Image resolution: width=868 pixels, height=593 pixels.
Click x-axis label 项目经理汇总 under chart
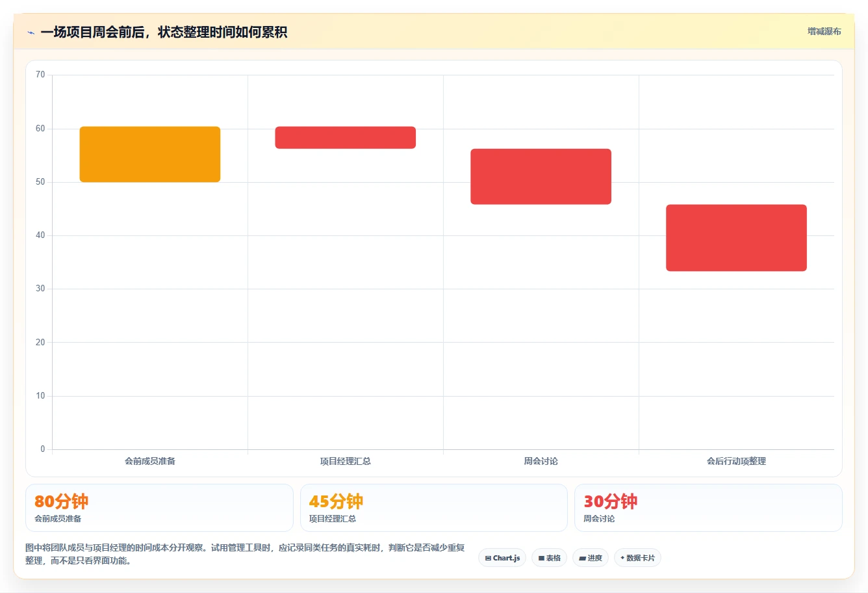345,461
